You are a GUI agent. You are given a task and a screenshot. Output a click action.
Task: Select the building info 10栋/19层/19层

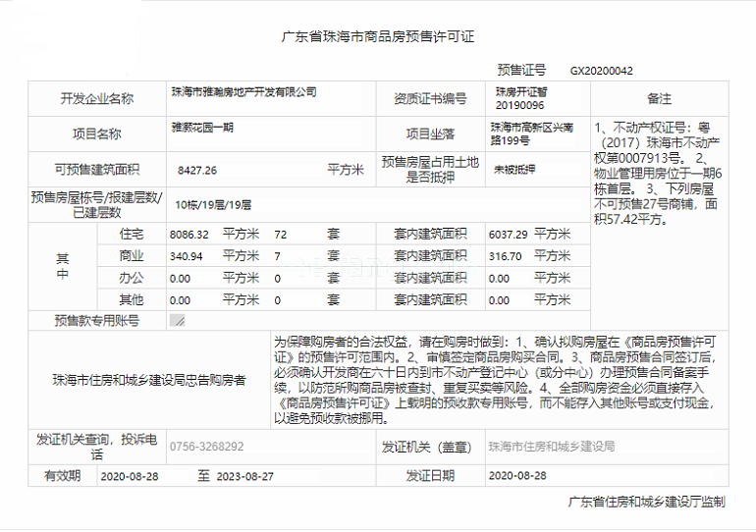(213, 205)
